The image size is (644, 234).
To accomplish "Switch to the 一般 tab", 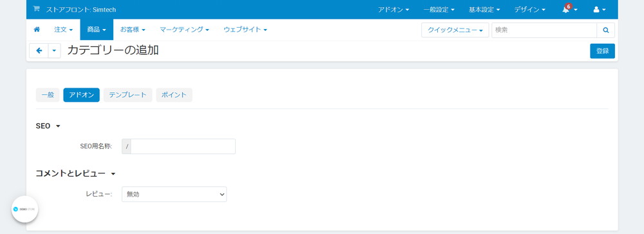I will pyautogui.click(x=48, y=95).
